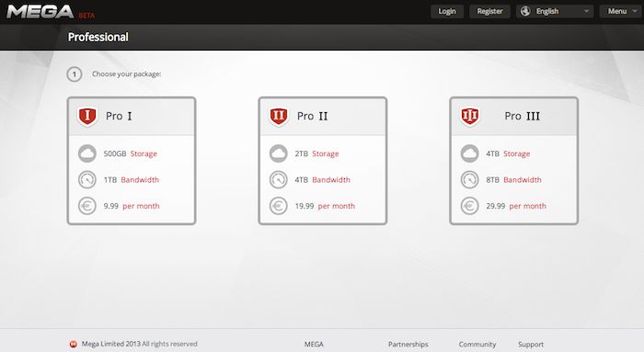Open the Partnerships footer link

[408, 345]
